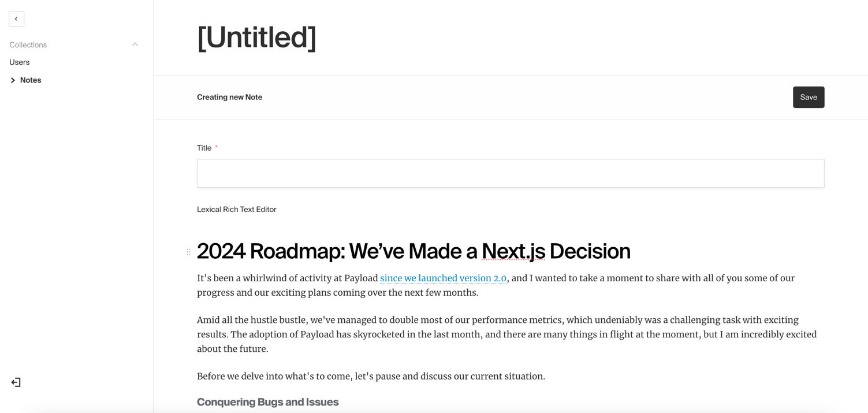
Task: Click the Title field label
Action: click(x=204, y=148)
